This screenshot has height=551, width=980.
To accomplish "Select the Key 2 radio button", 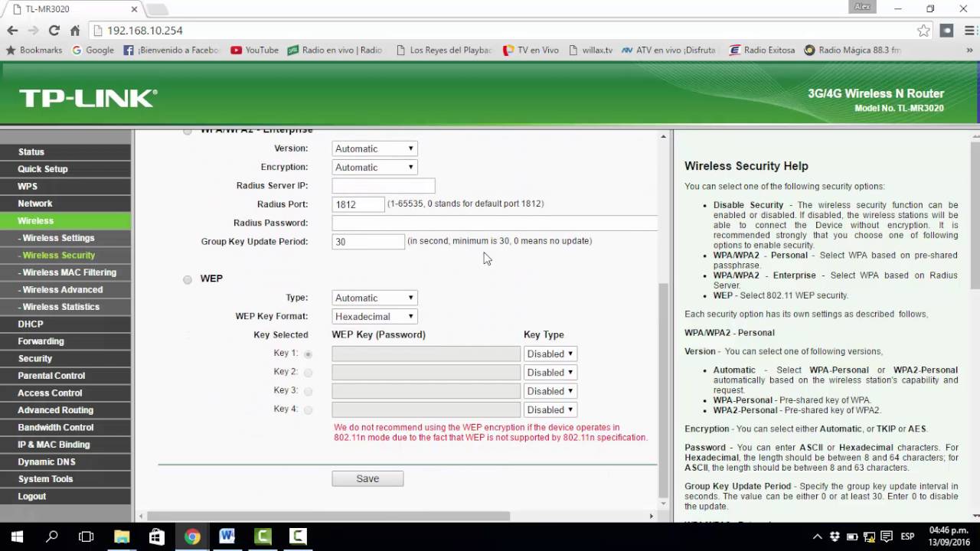I will (308, 373).
